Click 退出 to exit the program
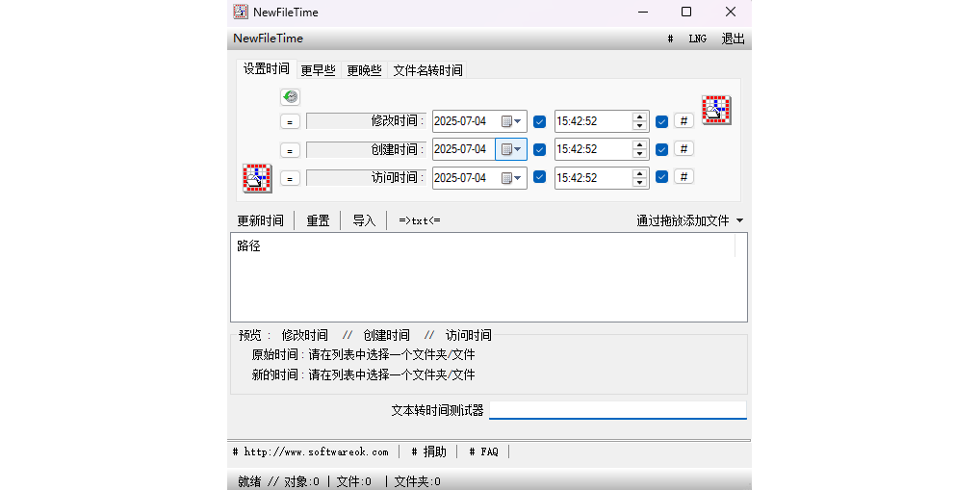The width and height of the screenshot is (980, 490). pos(734,39)
